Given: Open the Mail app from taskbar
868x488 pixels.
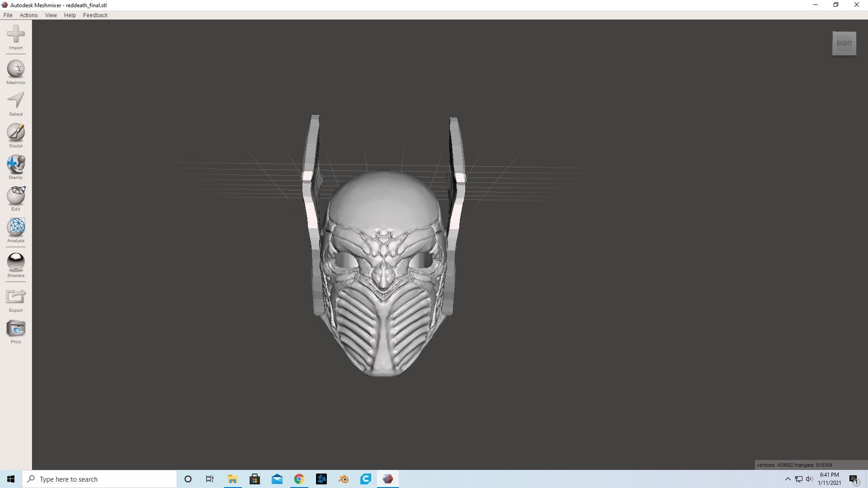Looking at the screenshot, I should (x=277, y=479).
